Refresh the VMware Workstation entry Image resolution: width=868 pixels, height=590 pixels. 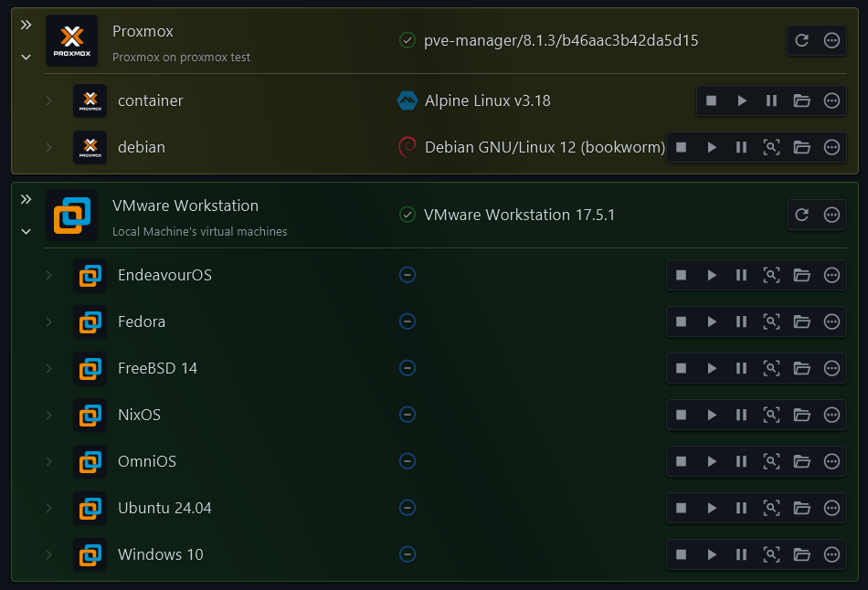(801, 215)
